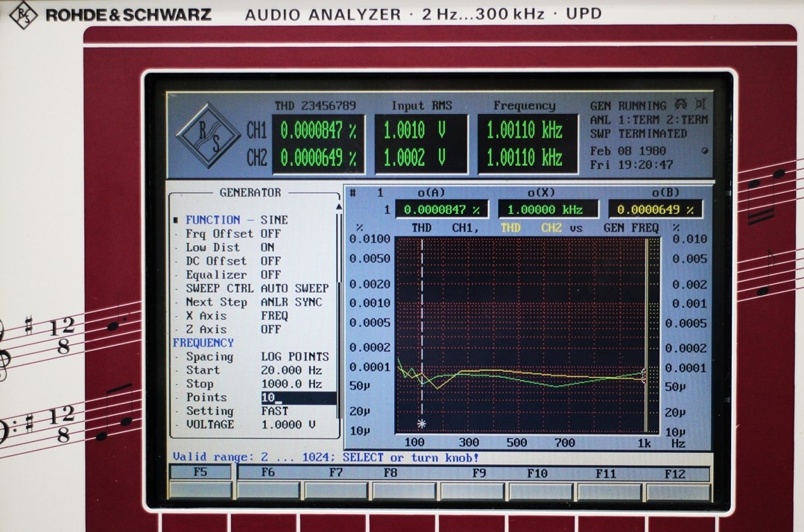Select the F8 softkey
Image resolution: width=804 pixels, height=532 pixels.
[x=390, y=472]
